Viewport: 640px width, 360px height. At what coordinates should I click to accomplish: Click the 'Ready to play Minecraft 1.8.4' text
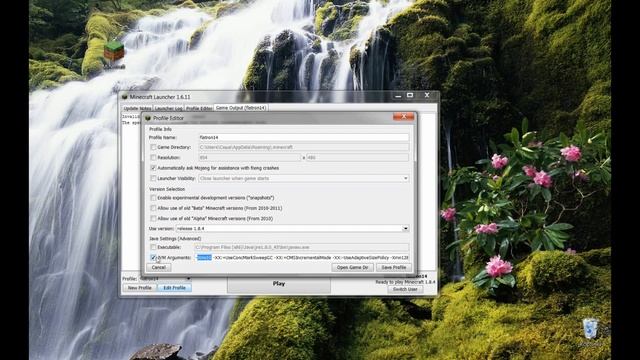(405, 282)
